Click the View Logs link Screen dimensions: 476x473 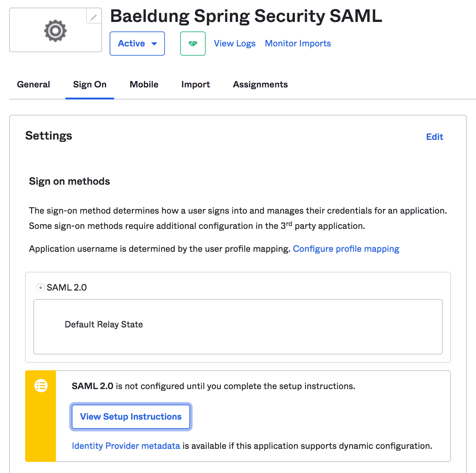pyautogui.click(x=235, y=44)
